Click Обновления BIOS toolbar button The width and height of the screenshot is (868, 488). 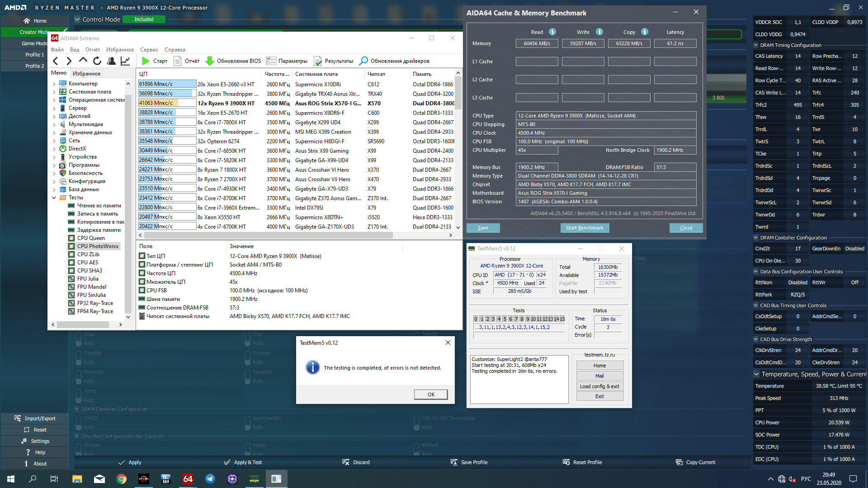(x=233, y=61)
